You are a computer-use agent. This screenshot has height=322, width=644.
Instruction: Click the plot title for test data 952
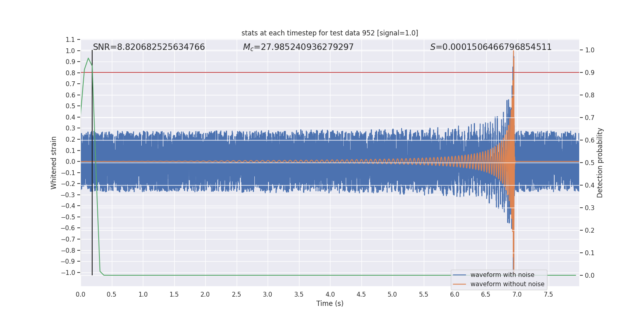click(x=330, y=33)
